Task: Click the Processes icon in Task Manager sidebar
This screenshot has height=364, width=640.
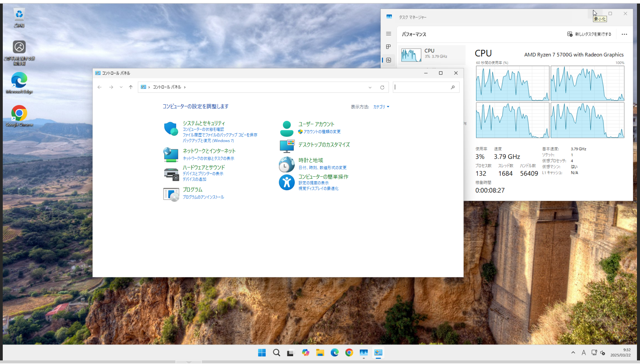Action: tap(388, 47)
